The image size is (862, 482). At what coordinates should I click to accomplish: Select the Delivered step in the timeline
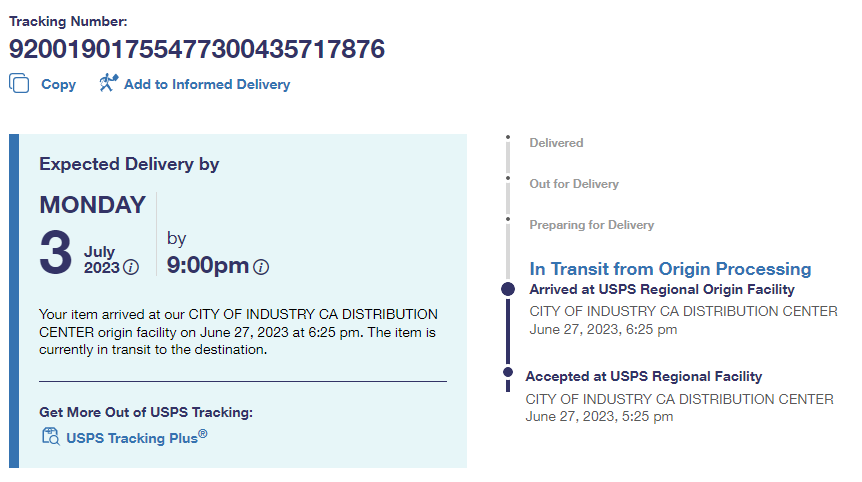point(556,143)
